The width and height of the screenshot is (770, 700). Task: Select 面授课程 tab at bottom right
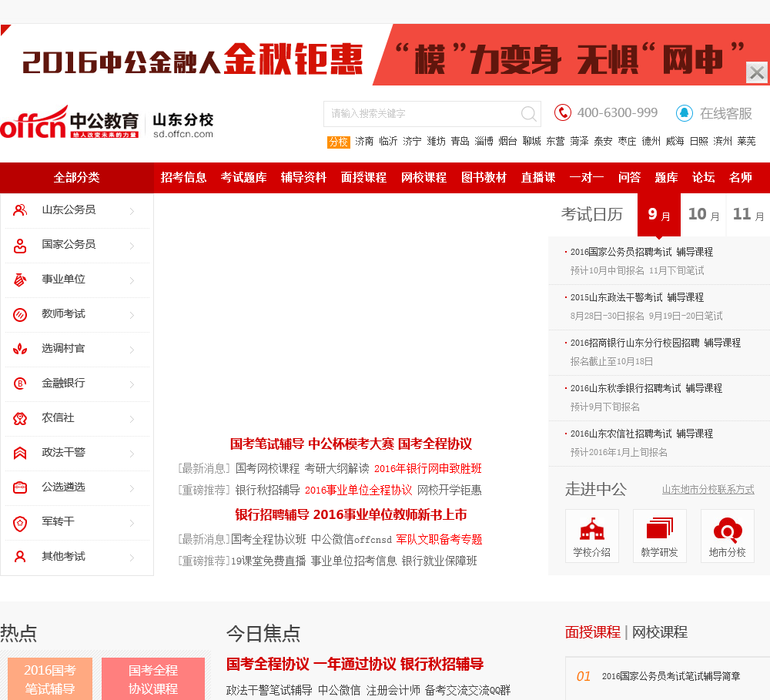[593, 632]
